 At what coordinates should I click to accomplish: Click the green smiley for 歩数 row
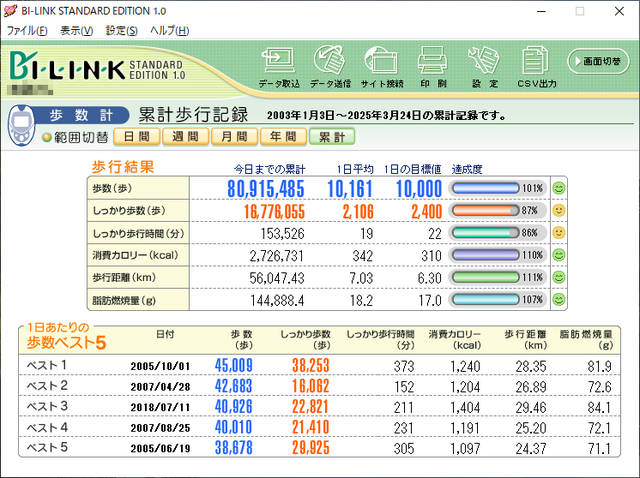click(x=558, y=188)
